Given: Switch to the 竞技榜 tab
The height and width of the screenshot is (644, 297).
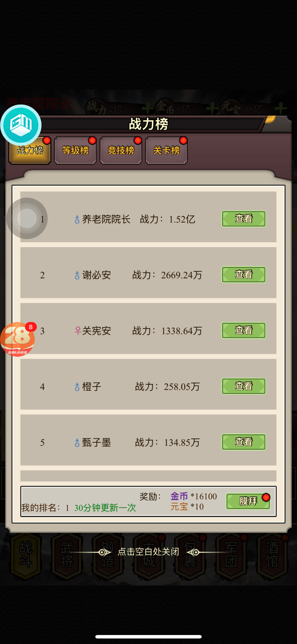Looking at the screenshot, I should point(121,150).
